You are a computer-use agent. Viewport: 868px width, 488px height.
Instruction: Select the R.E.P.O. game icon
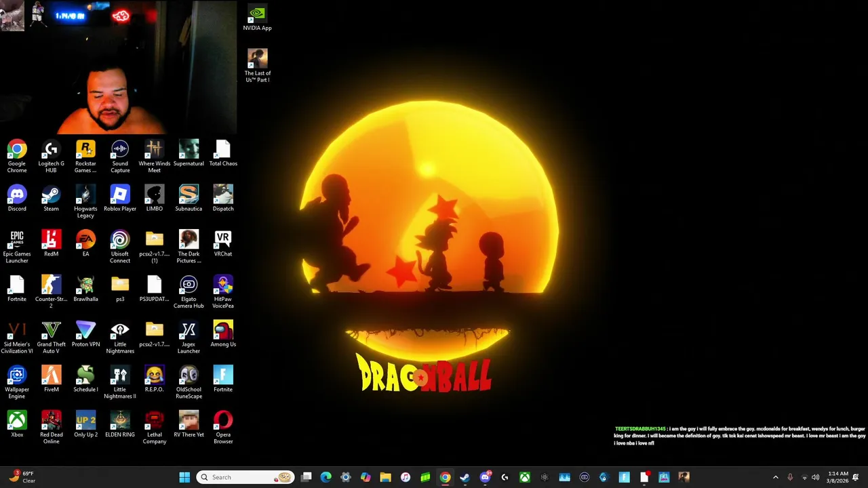155,380
